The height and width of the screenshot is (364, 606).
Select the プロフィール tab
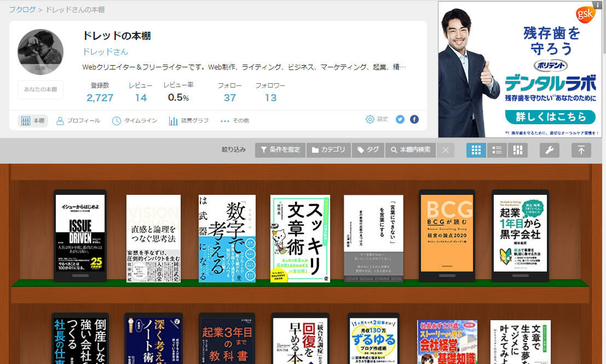(78, 121)
